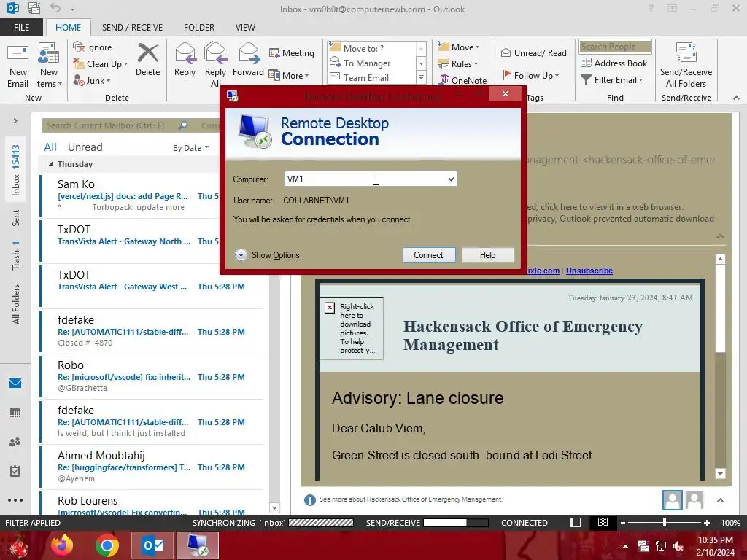
Task: Switch to Mail view icon
Action: (x=15, y=384)
